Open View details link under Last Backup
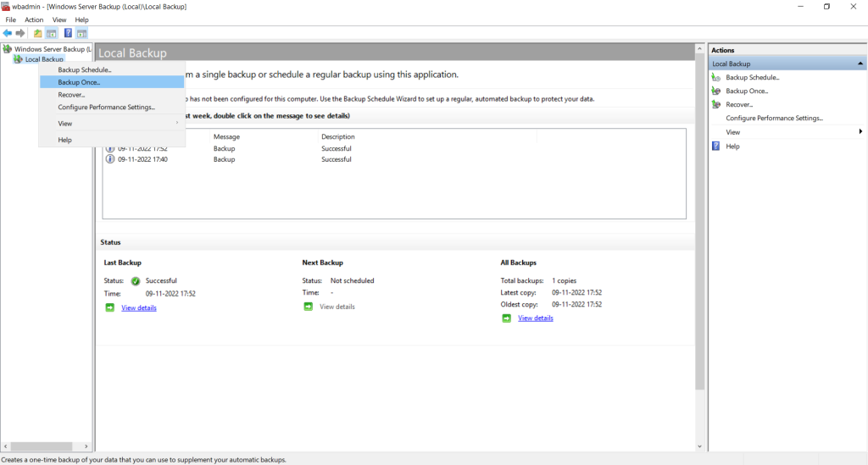This screenshot has height=465, width=868. point(139,308)
